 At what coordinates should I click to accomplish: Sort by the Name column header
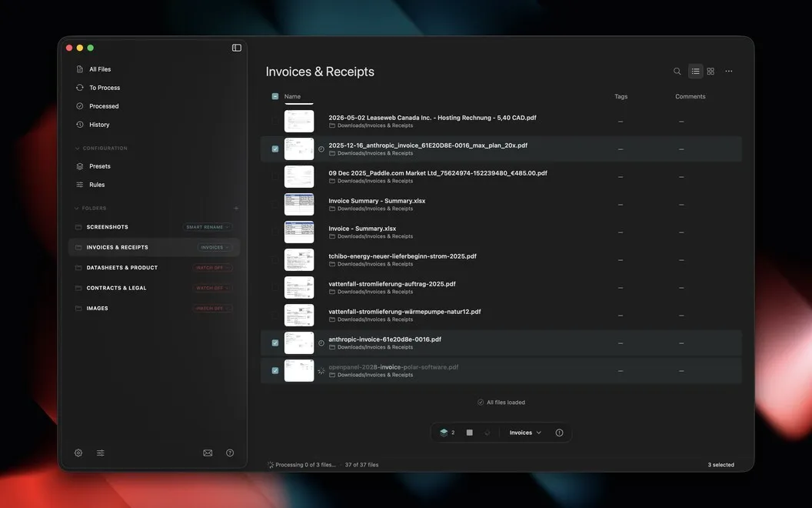click(292, 96)
